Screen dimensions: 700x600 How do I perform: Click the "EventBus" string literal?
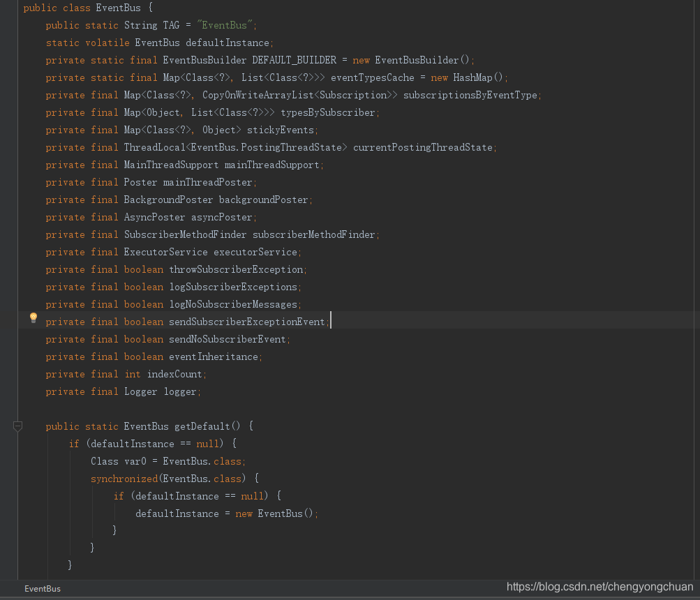tap(225, 25)
